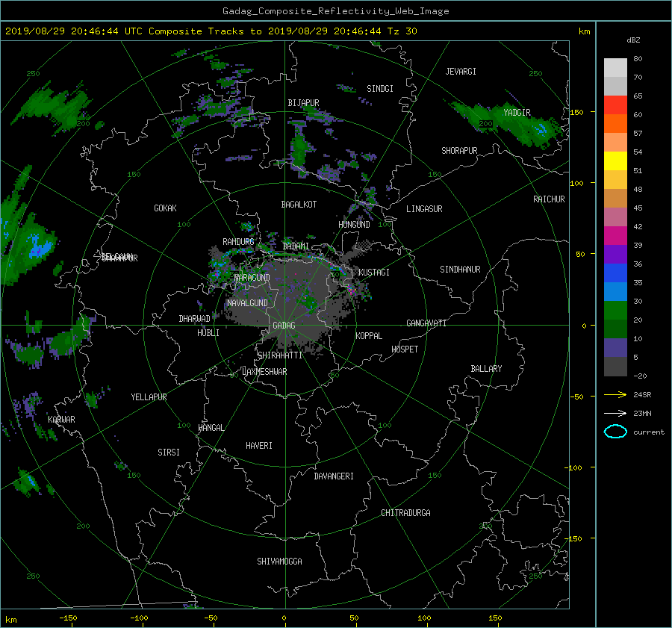This screenshot has width=672, height=628.
Task: Click the HAVERI city label
Action: point(259,446)
